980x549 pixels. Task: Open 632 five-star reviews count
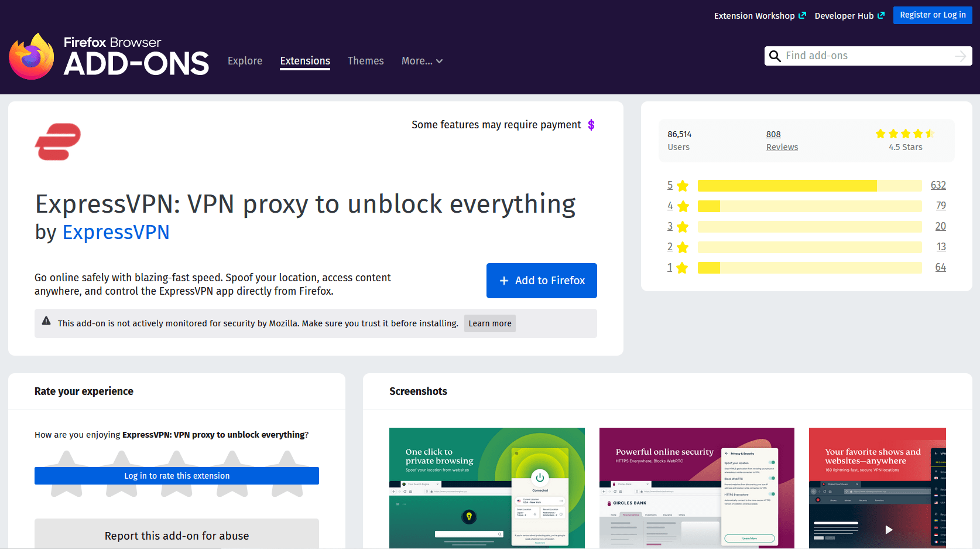(x=938, y=185)
